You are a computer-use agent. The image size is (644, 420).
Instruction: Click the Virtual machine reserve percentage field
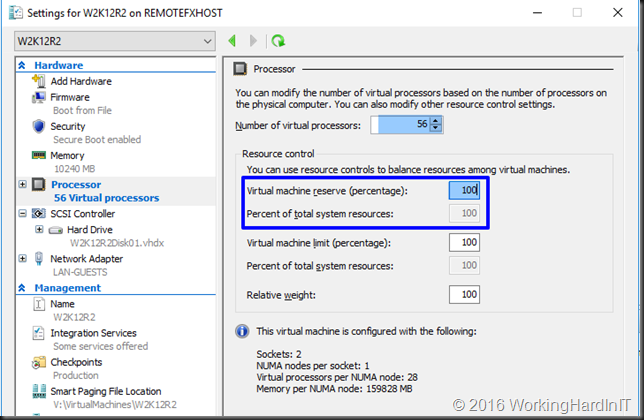point(464,190)
